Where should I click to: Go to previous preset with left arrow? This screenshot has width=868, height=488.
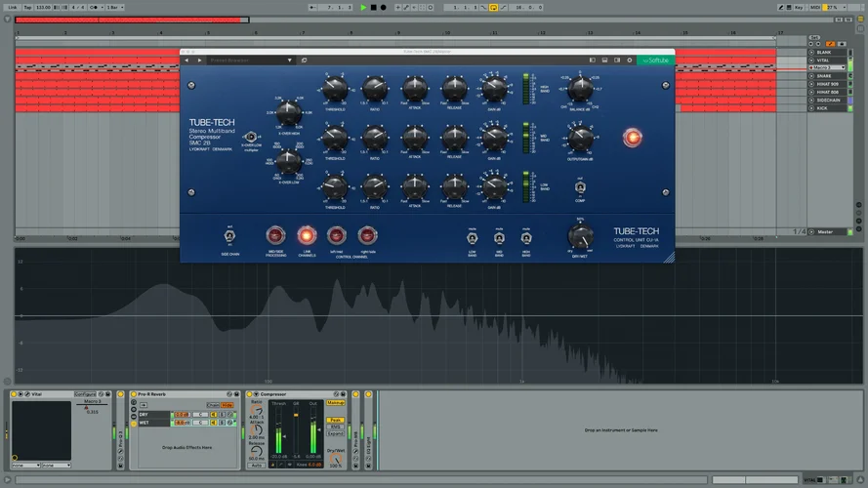tap(186, 60)
